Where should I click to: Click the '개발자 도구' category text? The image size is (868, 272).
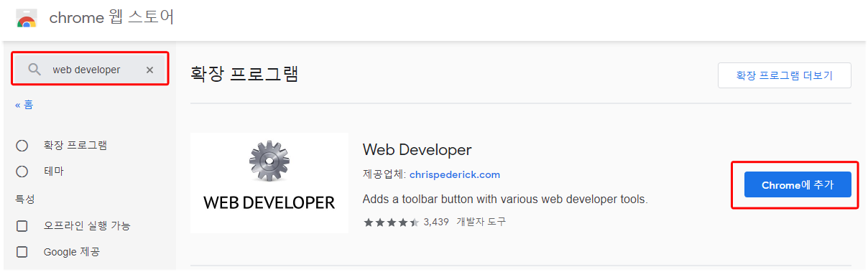point(481,222)
